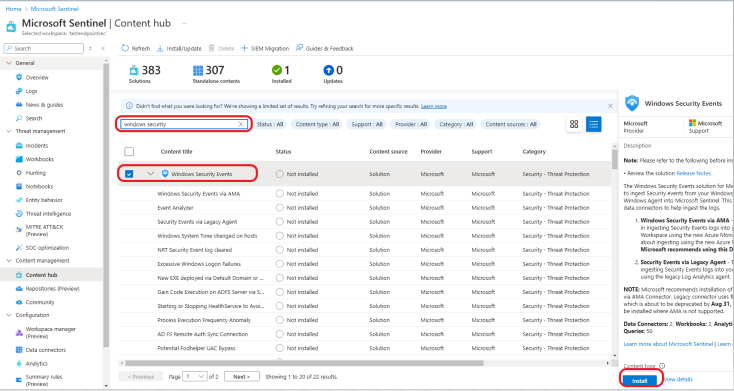Screen dimensions: 734x391
Task: Click Learn more about Microsoft Sentinel
Action: 668,344
